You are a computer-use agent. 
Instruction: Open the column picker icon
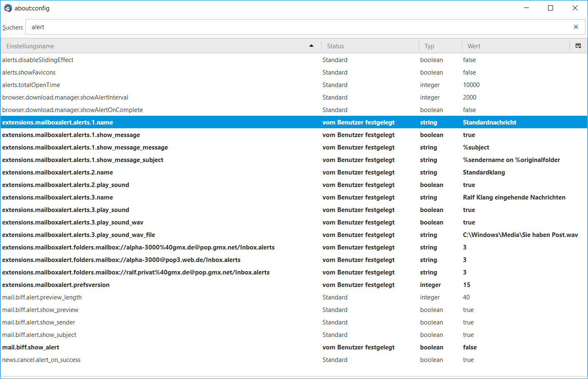click(x=578, y=46)
